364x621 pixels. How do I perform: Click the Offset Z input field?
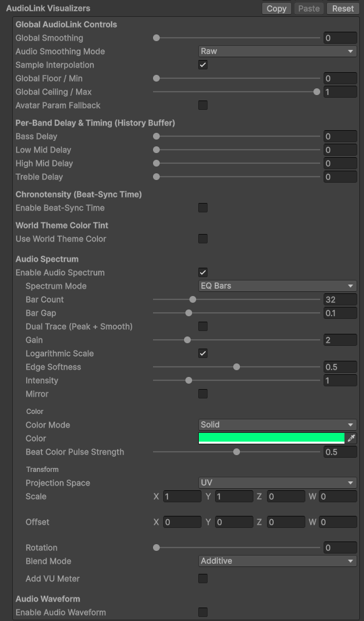[286, 522]
